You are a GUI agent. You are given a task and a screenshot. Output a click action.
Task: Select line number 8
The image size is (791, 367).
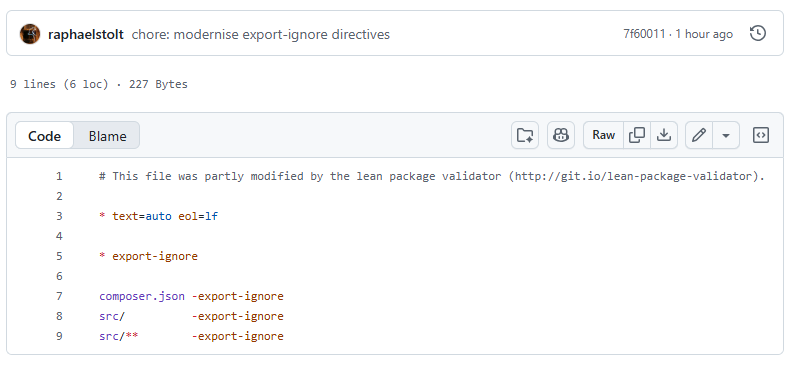tap(60, 316)
